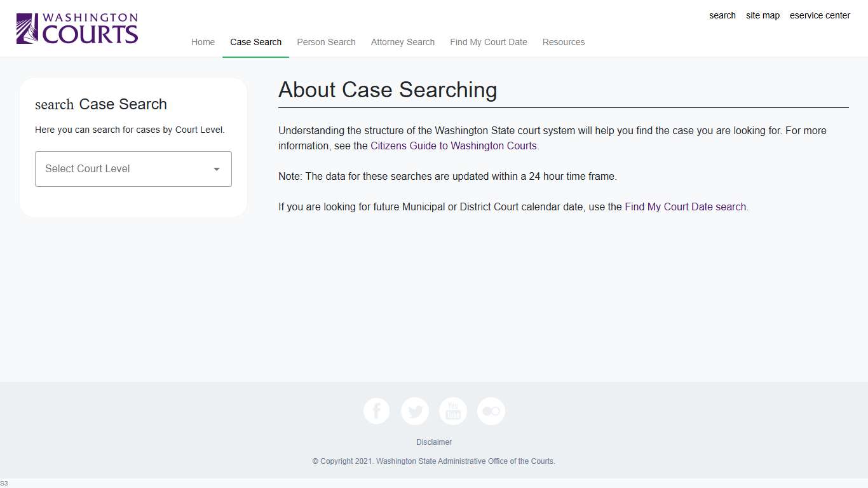
Task: Click the dropdown arrow on Select Court Level
Action: pos(216,169)
